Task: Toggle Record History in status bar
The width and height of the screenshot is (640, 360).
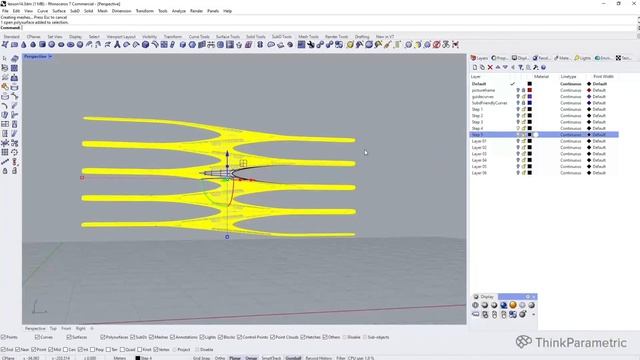Action: [319, 358]
